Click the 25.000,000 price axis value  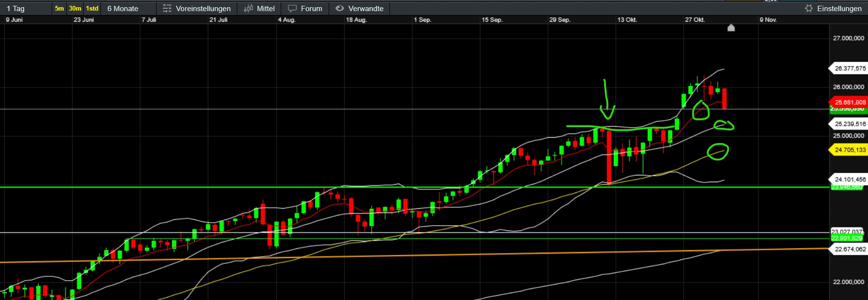pyautogui.click(x=849, y=136)
